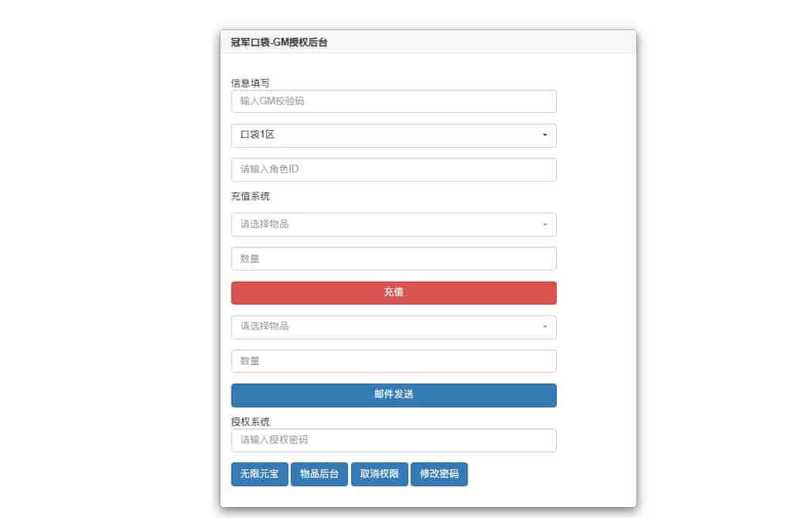This screenshot has height=518, width=812.
Task: Click the 数量 field above the 充值 button
Action: (x=393, y=258)
